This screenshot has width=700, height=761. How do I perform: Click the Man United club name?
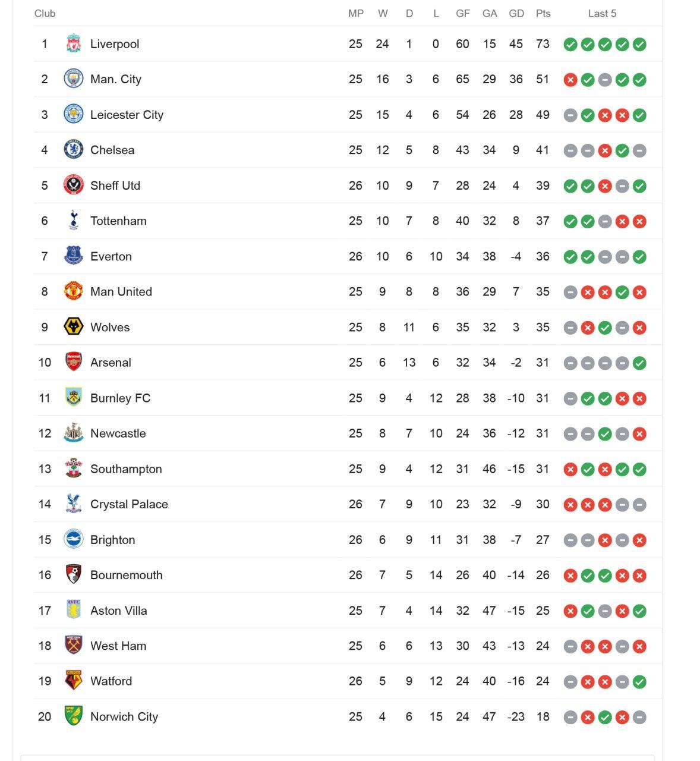[121, 291]
